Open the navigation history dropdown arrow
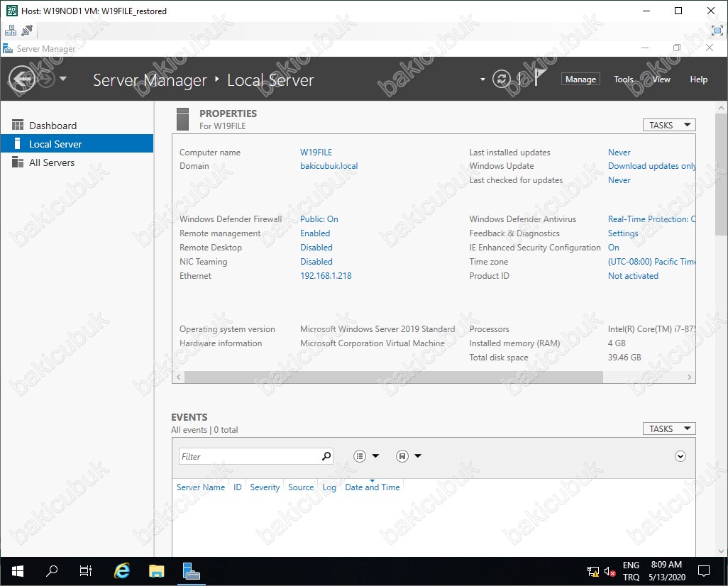 pos(62,79)
